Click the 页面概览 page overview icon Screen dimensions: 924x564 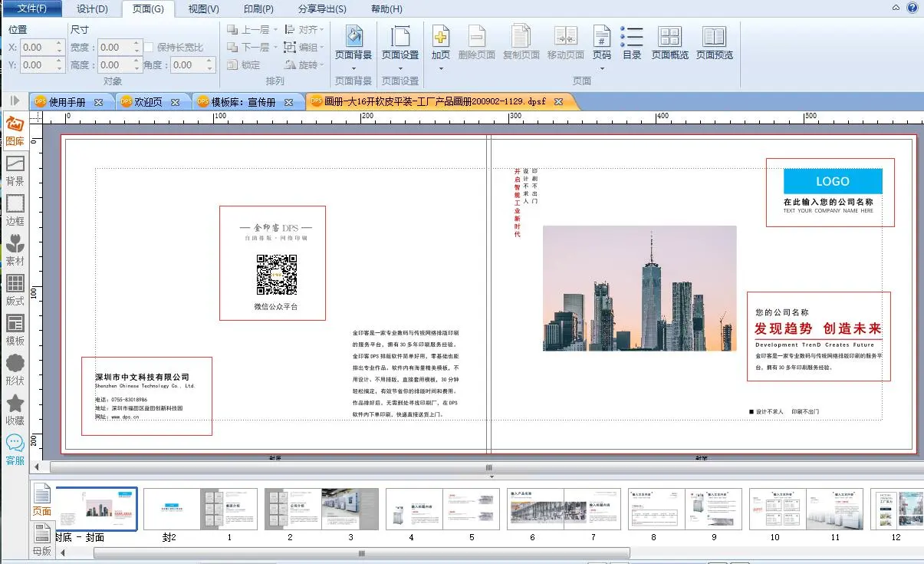tap(669, 43)
